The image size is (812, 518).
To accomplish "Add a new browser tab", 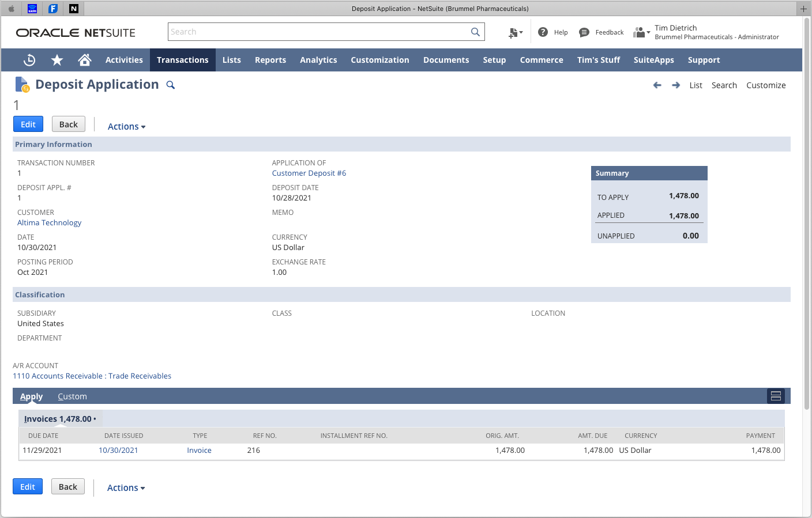I will (x=803, y=9).
